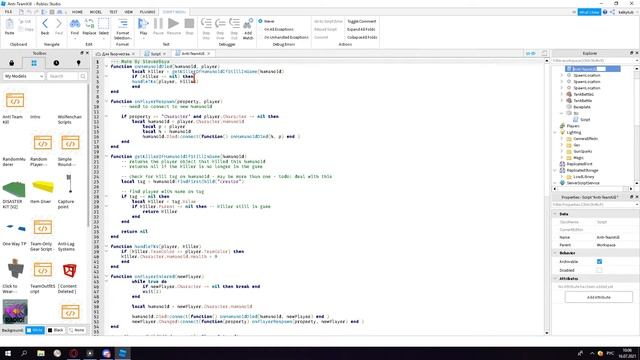Screen dimensions: 640x360
Task: Collapse the ReplicatedStorage tree node
Action: [556, 170]
